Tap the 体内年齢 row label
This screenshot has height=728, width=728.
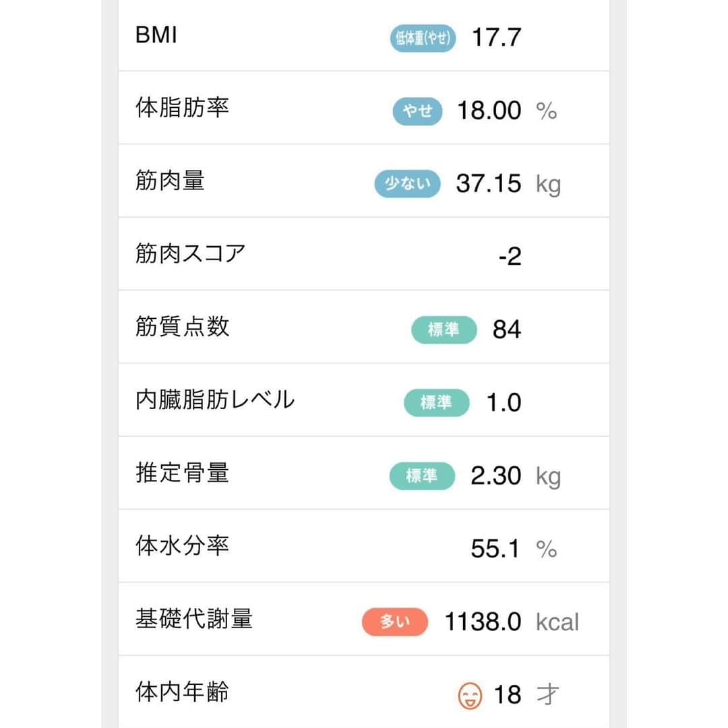pyautogui.click(x=182, y=692)
